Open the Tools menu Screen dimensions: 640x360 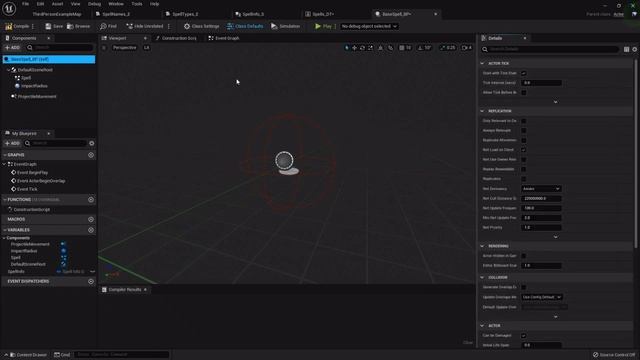[137, 4]
